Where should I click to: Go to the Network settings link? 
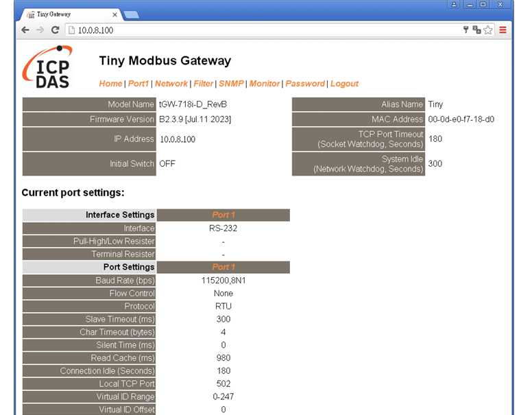pos(171,84)
